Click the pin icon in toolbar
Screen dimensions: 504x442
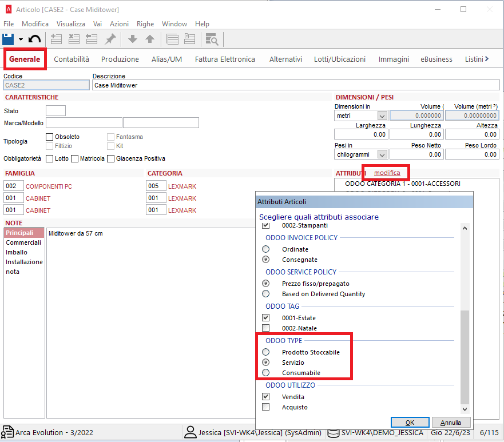tap(110, 39)
